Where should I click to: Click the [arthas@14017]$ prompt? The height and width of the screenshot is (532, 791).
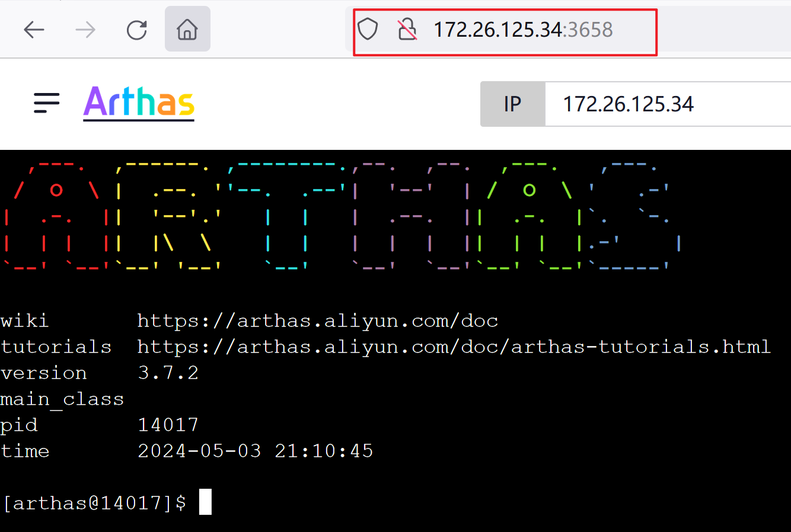tap(95, 503)
